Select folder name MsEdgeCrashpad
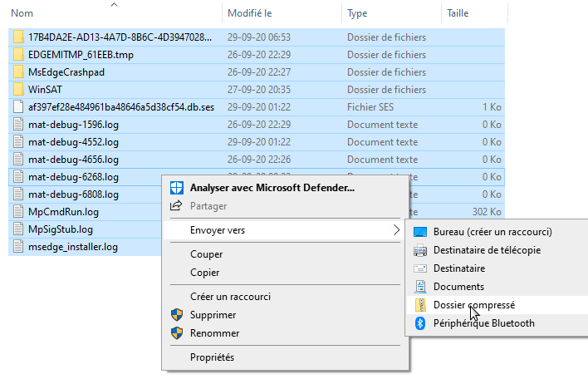Image resolution: width=588 pixels, height=379 pixels. tap(66, 72)
